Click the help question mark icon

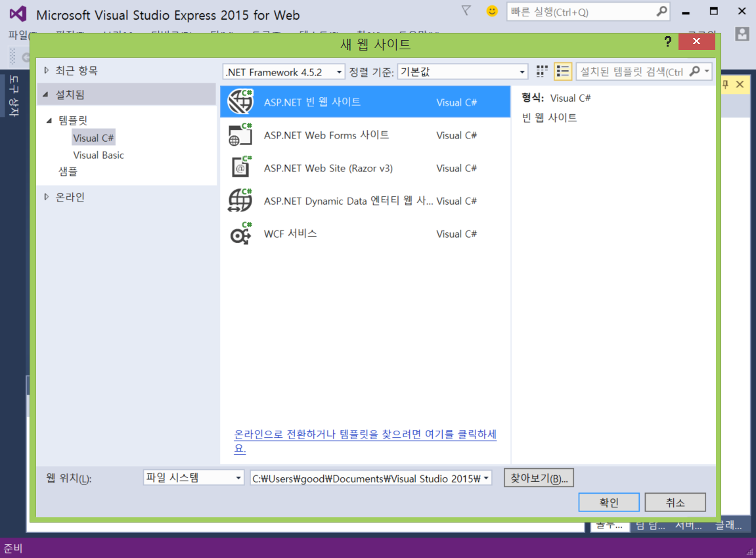point(667,41)
